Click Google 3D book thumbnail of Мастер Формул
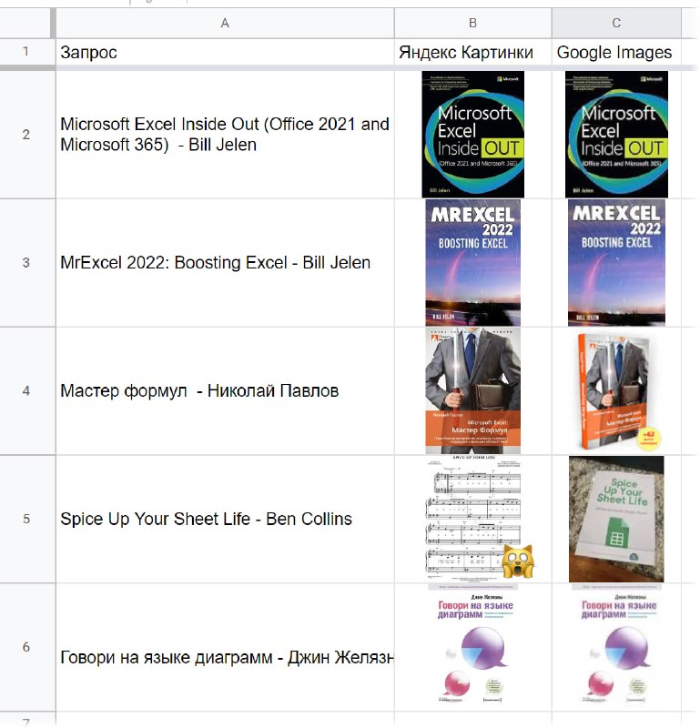The image size is (700, 728). pyautogui.click(x=618, y=391)
